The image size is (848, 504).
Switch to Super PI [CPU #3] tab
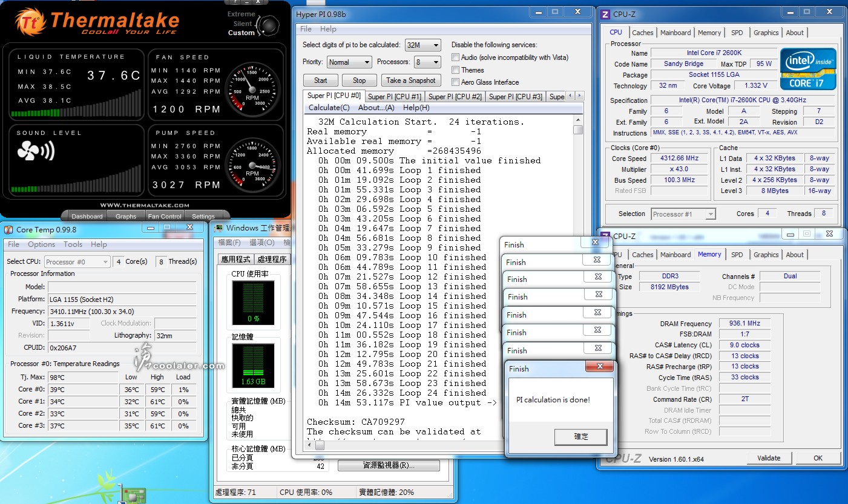[516, 97]
